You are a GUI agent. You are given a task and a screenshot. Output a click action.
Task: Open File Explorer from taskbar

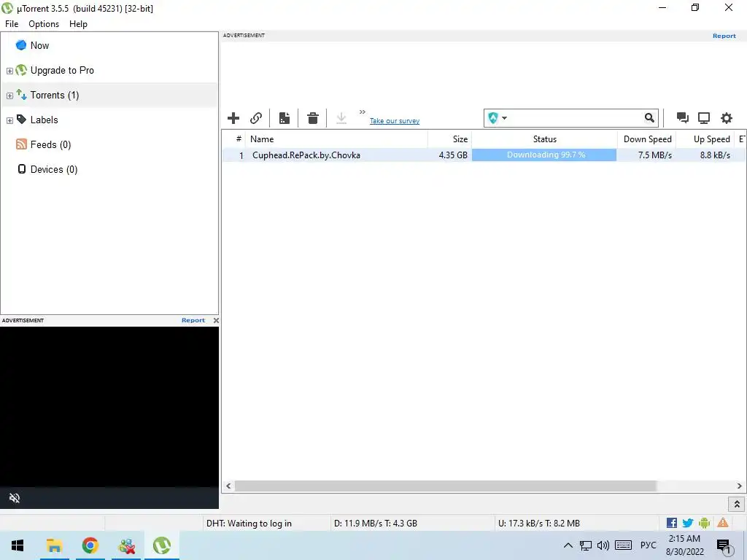54,545
